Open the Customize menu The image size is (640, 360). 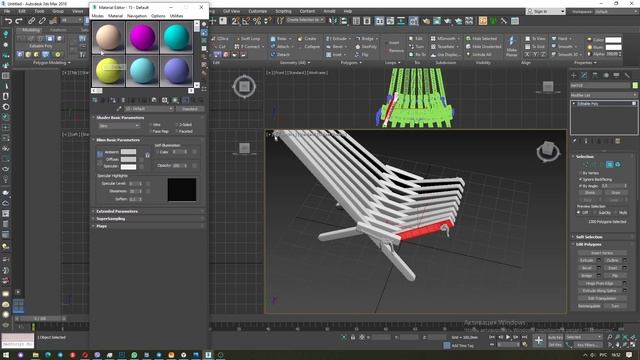pyautogui.click(x=258, y=11)
